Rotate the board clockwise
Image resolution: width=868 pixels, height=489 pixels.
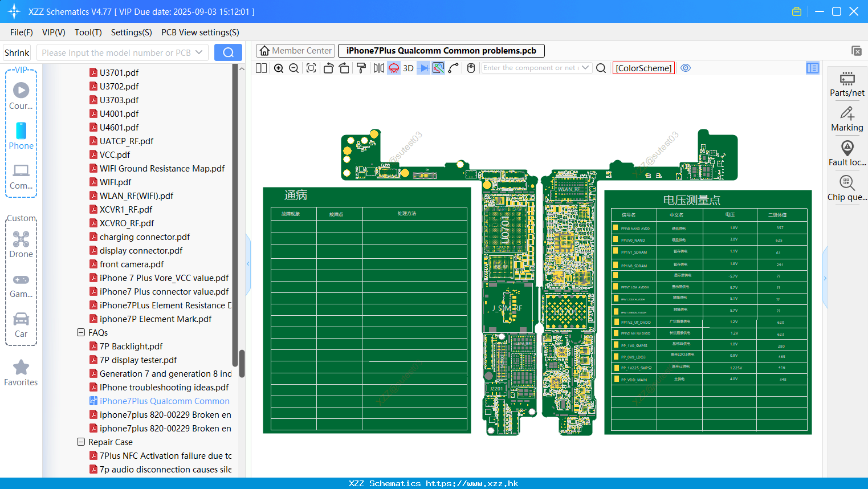pos(344,68)
